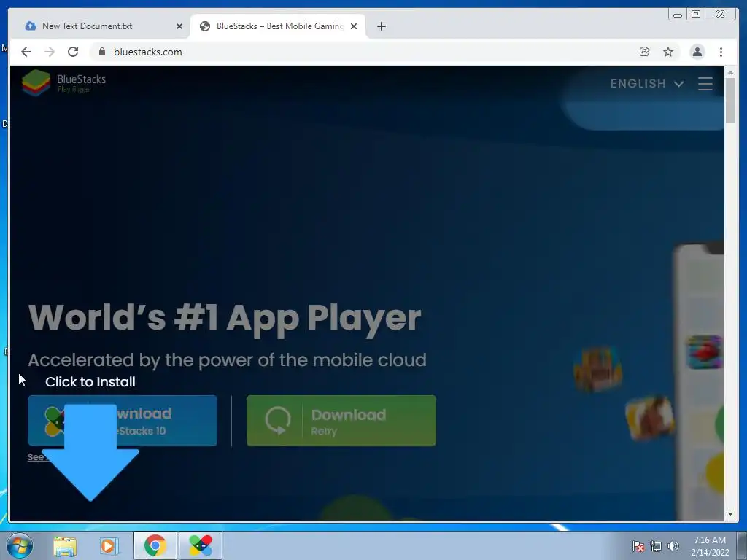Select the BlueStacks – Best Mobile Gaming tab
Image resolution: width=747 pixels, height=560 pixels.
pos(278,26)
